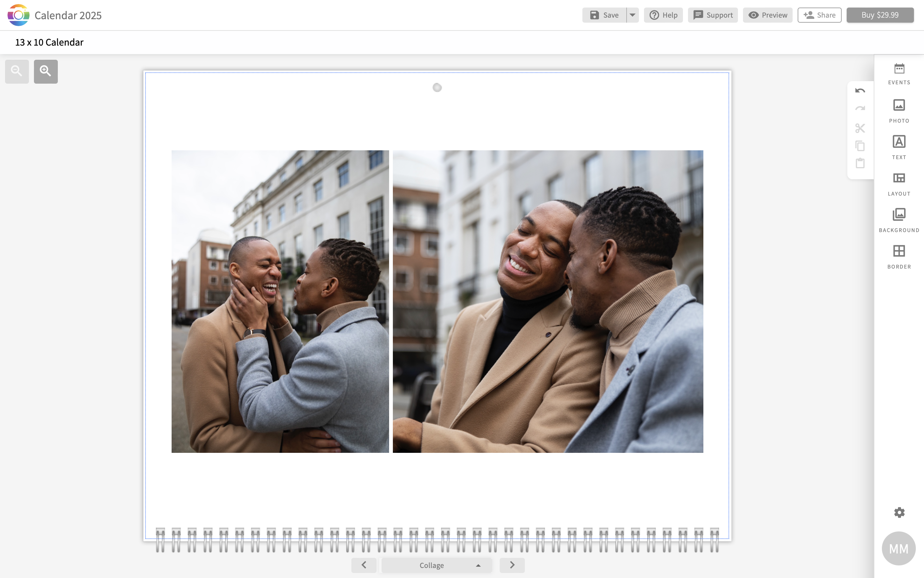This screenshot has height=578, width=924.
Task: Open the Border panel
Action: [x=899, y=257]
